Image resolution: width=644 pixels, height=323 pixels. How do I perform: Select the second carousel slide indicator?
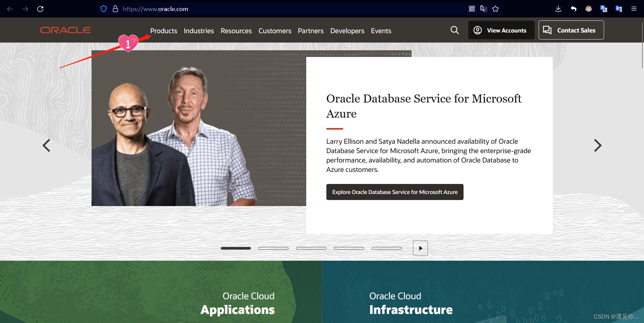[x=273, y=248]
